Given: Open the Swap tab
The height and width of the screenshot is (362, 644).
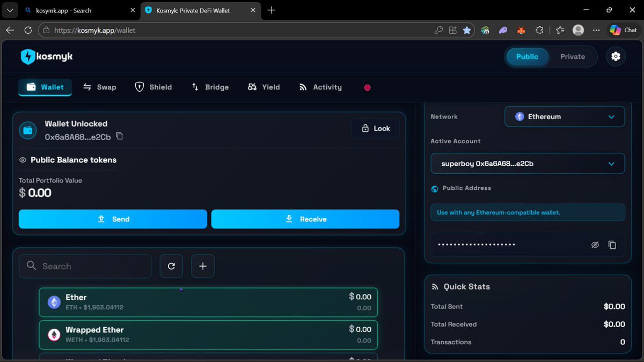Looking at the screenshot, I should (99, 87).
